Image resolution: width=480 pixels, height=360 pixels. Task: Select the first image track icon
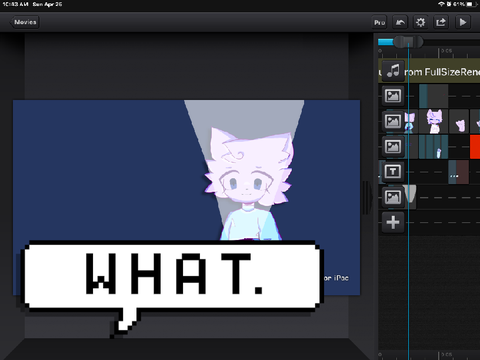[x=393, y=96]
